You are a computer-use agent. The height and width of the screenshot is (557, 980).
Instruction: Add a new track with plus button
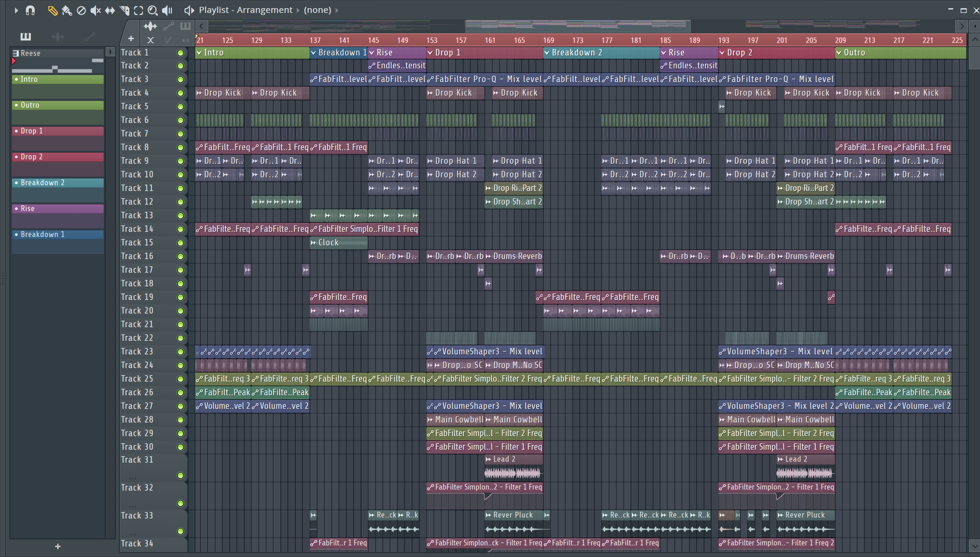[x=131, y=38]
